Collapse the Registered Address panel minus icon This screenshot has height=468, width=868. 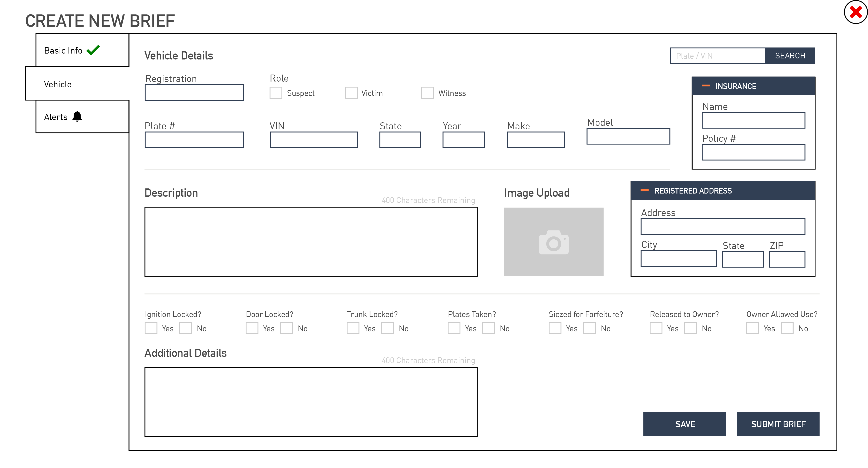click(x=645, y=190)
